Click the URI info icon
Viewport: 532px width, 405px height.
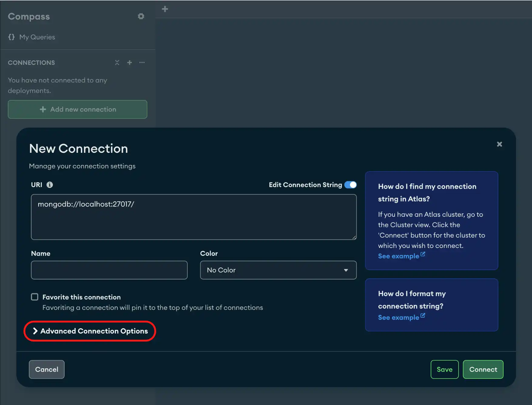click(x=50, y=185)
